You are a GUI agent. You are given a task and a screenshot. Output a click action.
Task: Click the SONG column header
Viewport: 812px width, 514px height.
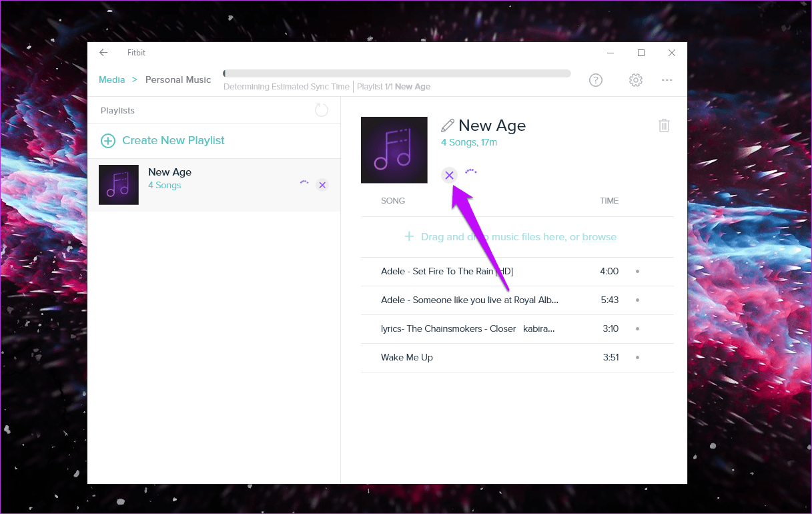393,201
